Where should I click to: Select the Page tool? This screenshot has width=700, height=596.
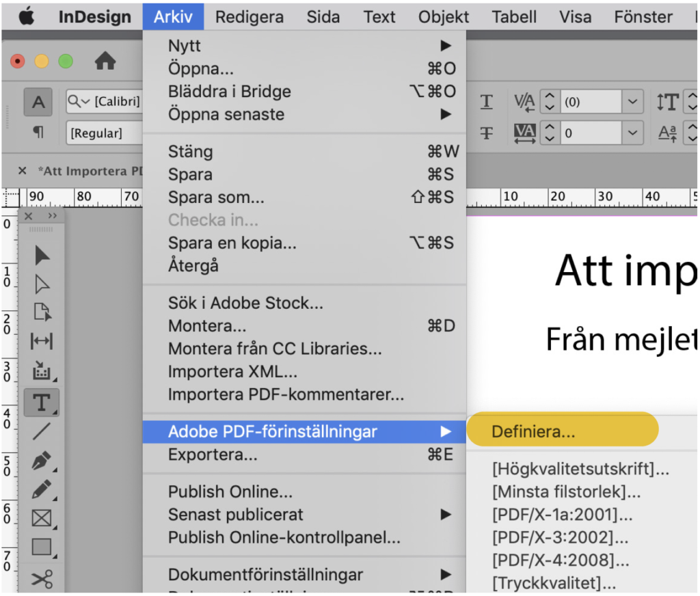(42, 312)
